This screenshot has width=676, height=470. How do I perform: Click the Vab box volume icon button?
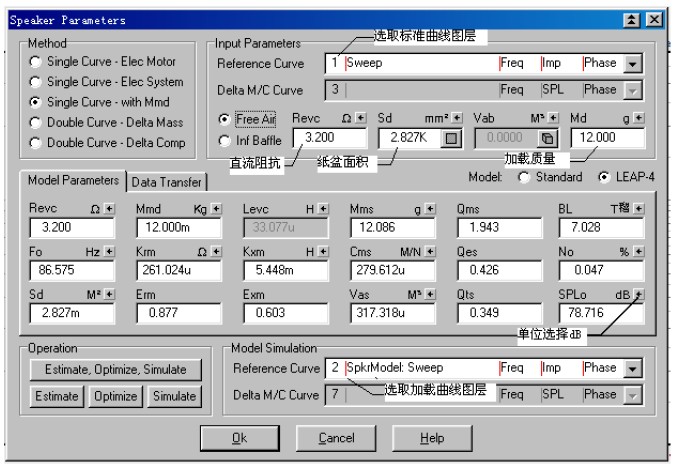(547, 138)
